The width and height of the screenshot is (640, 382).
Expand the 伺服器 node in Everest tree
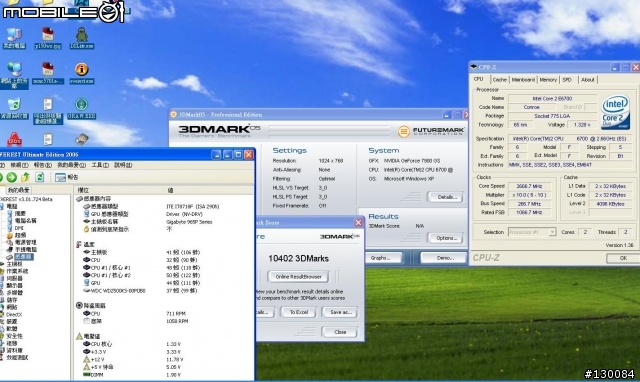[14, 278]
